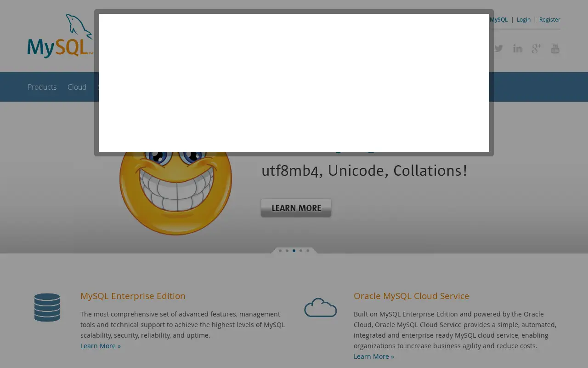Open MySQL Enterprise Edition heading link
This screenshot has width=588, height=368.
(133, 296)
